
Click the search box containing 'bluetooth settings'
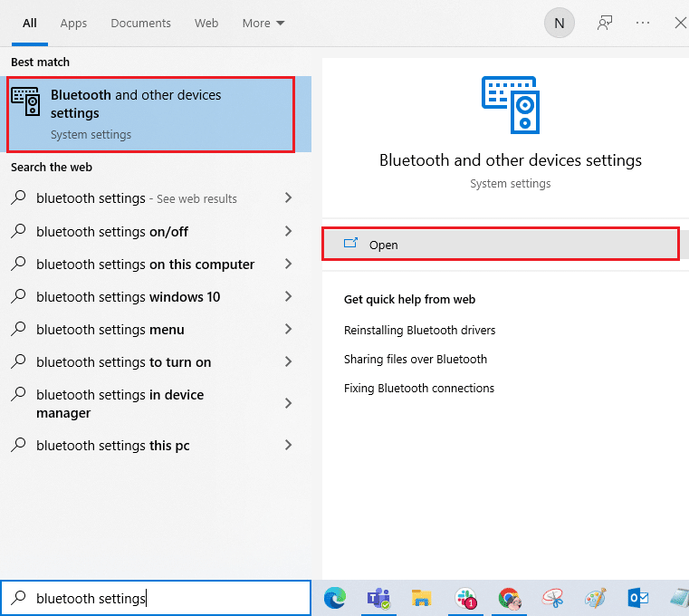click(x=163, y=598)
